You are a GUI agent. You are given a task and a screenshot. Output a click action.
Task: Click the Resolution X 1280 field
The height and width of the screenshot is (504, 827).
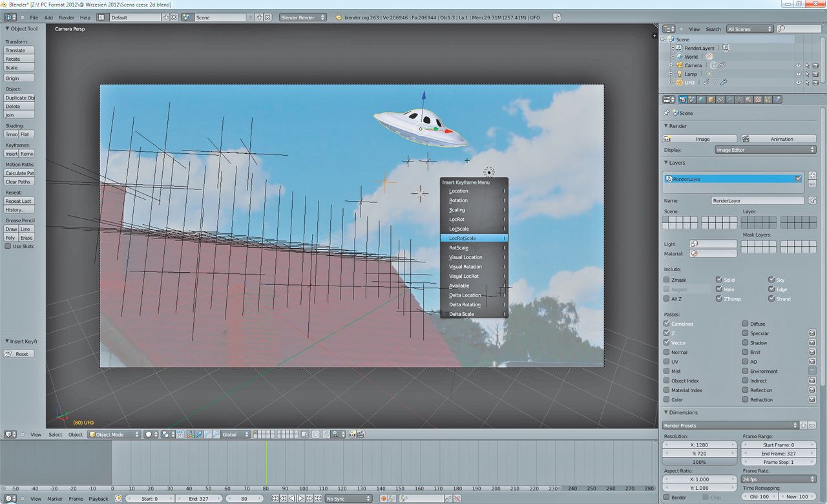[700, 445]
